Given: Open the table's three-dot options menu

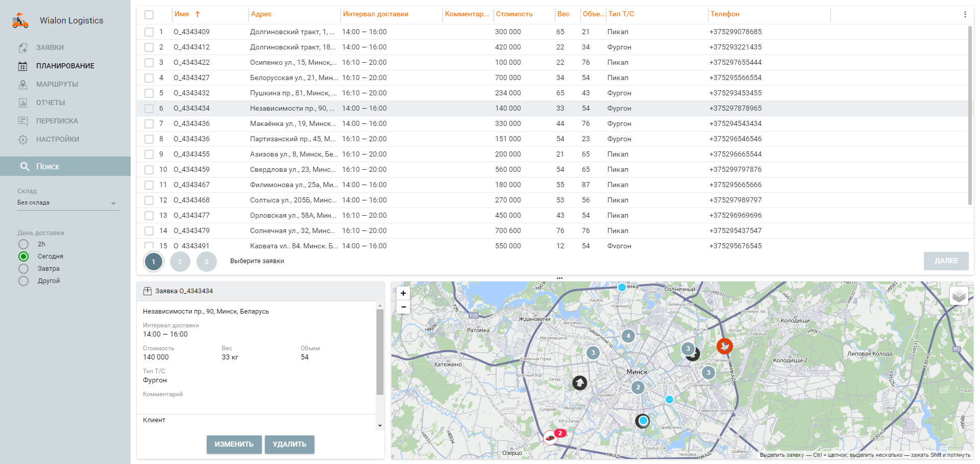Looking at the screenshot, I should [x=965, y=14].
